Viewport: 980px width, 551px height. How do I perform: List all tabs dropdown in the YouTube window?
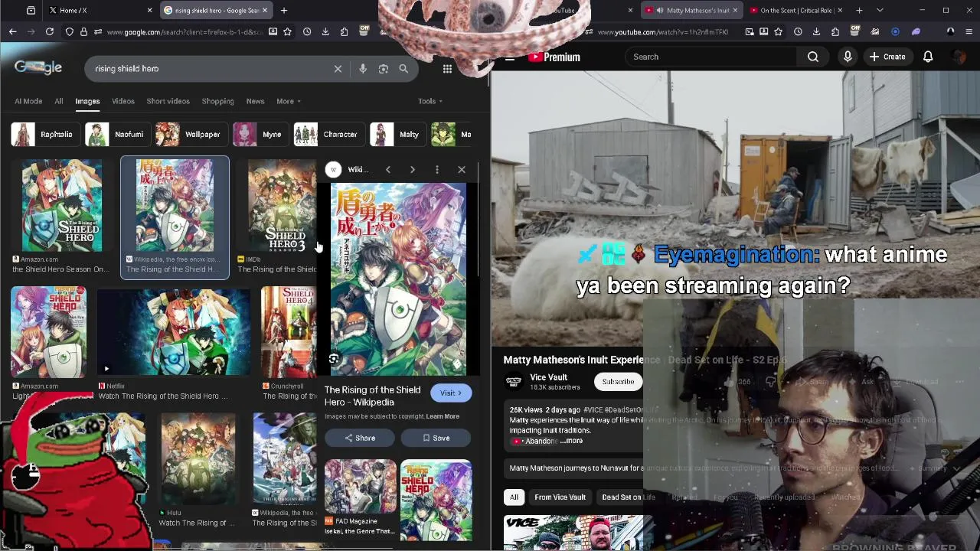click(x=880, y=10)
